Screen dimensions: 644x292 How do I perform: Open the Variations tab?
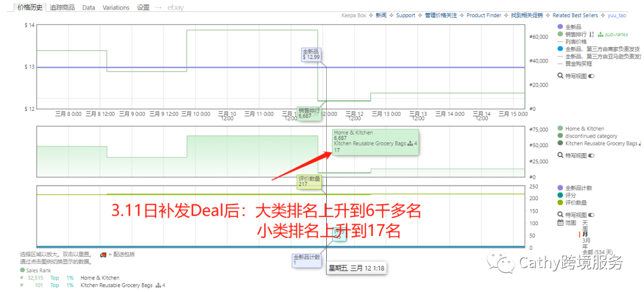(116, 7)
